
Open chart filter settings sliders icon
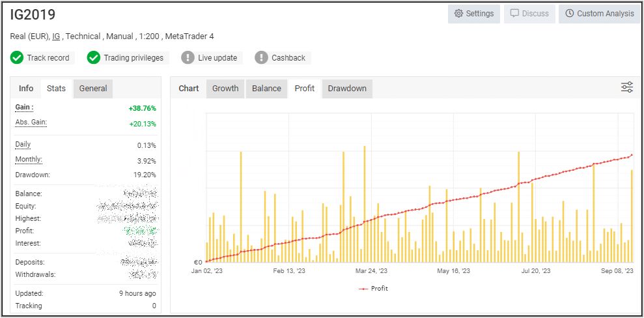pyautogui.click(x=626, y=87)
